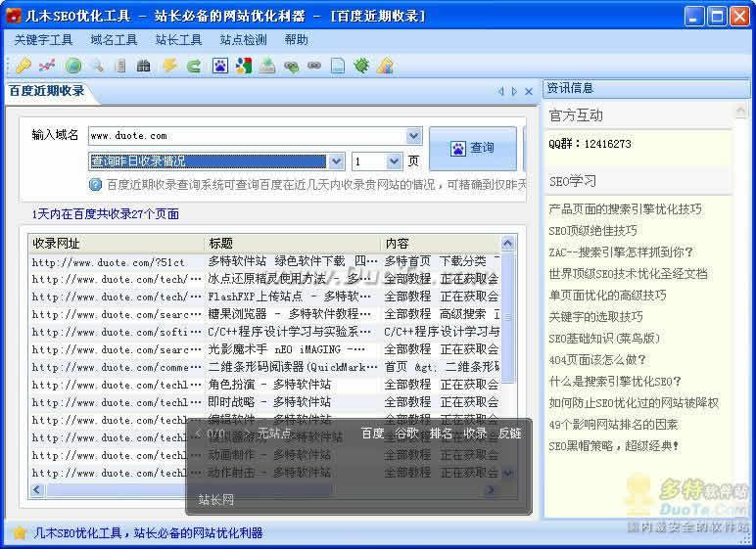Open the 关键字工具 menu
The height and width of the screenshot is (549, 756).
[x=43, y=39]
